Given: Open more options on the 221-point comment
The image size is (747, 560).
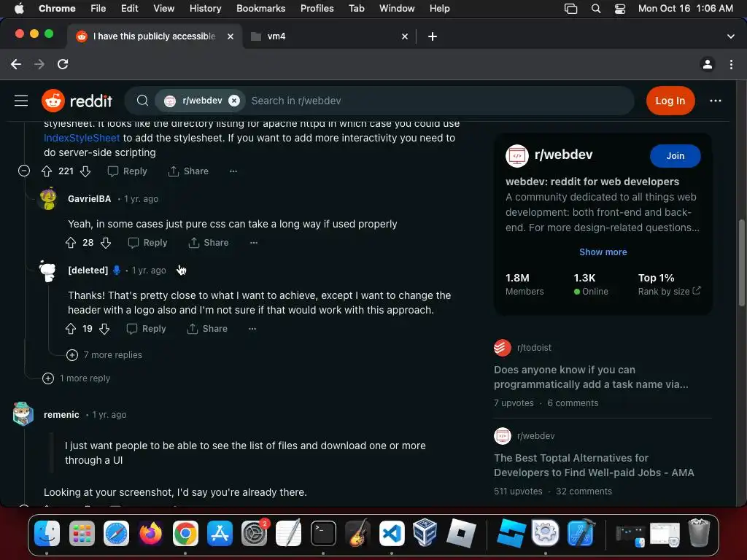Looking at the screenshot, I should pos(233,171).
